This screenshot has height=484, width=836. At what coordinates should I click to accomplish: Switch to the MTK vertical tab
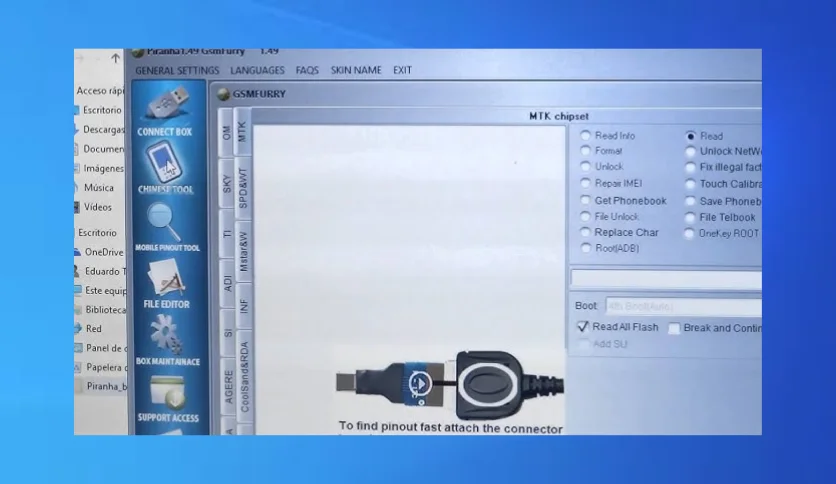pos(243,132)
